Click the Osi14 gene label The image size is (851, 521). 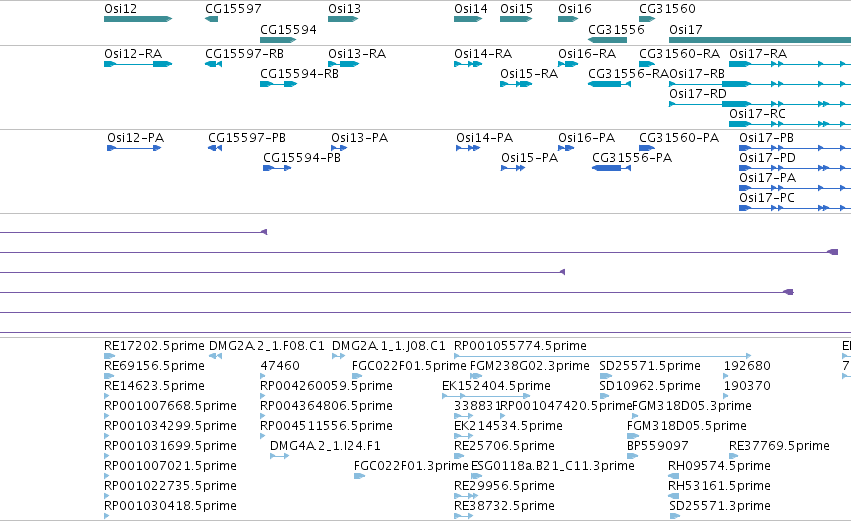coord(471,9)
